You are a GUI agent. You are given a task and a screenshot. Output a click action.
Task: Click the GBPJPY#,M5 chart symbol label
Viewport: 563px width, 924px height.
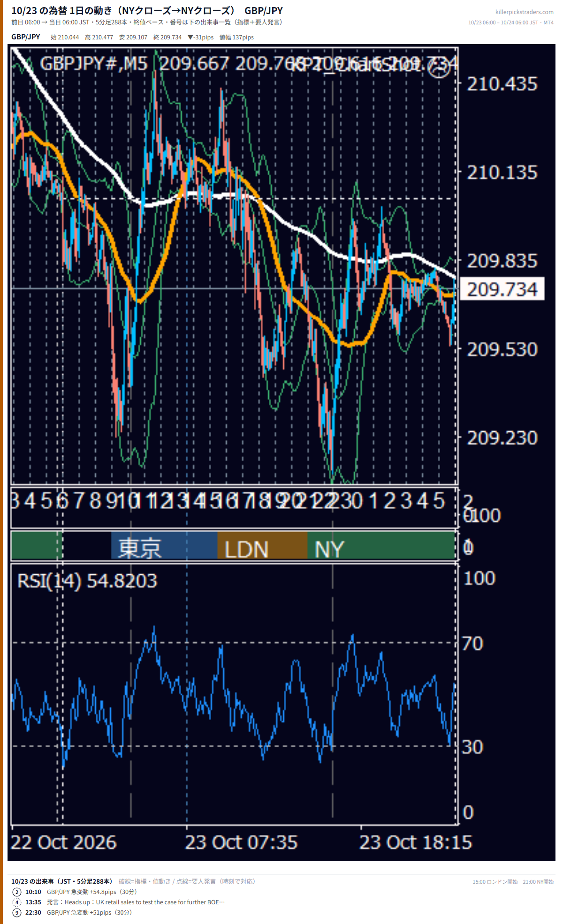(x=94, y=64)
